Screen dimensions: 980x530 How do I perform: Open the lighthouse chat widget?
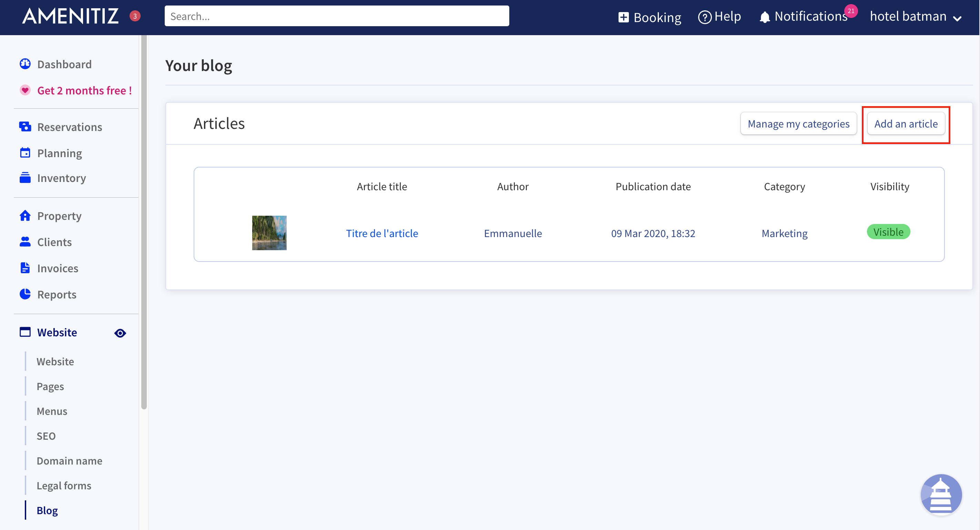pos(941,495)
